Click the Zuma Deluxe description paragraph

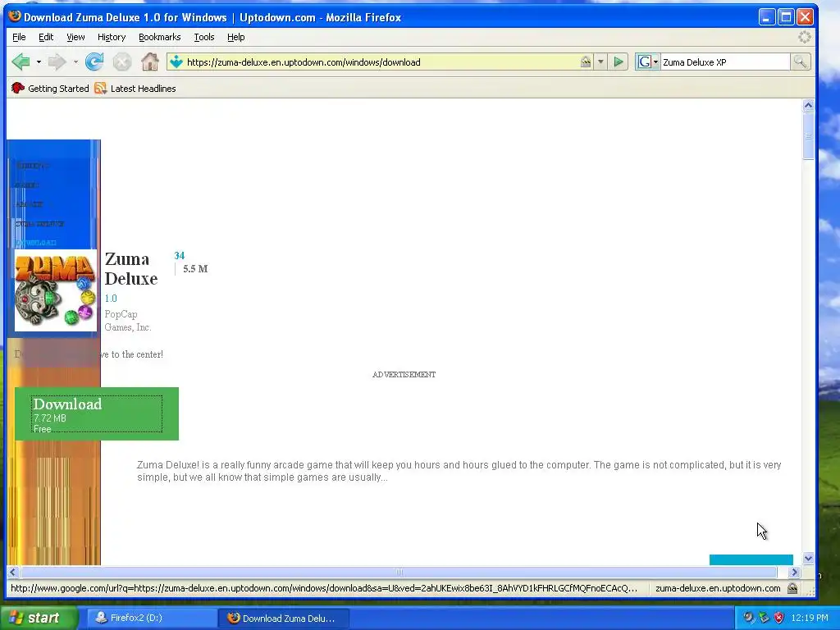[x=459, y=471]
